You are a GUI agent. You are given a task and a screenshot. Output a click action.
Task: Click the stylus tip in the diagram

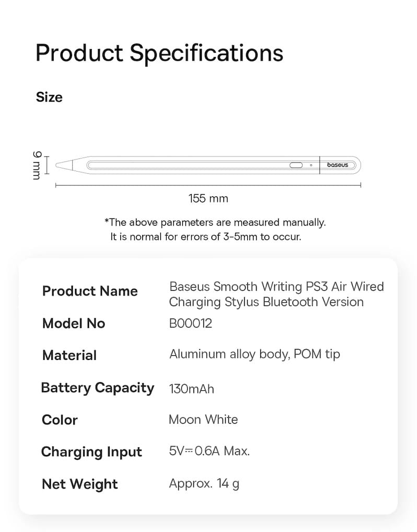64,165
